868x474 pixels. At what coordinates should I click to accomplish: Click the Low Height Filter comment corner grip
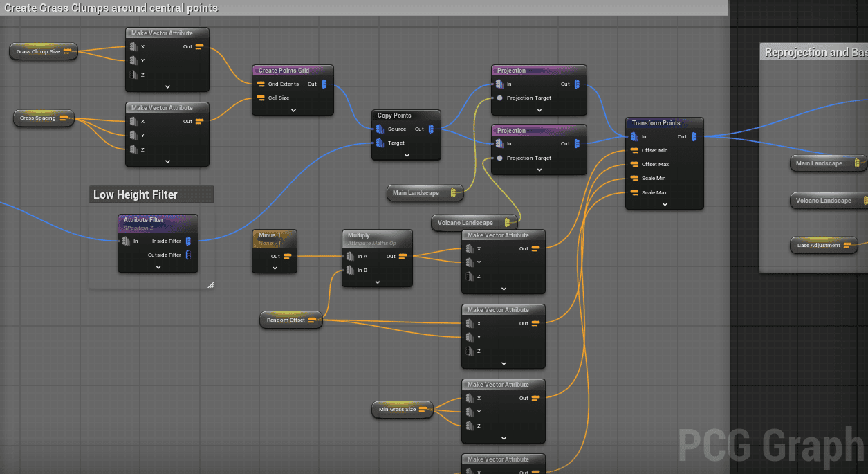click(x=210, y=284)
